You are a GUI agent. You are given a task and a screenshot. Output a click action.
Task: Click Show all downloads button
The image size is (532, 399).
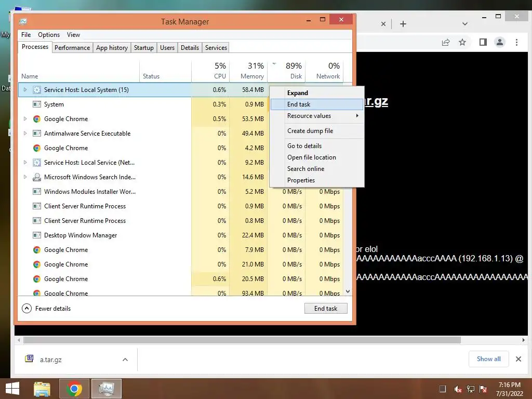[x=488, y=359]
